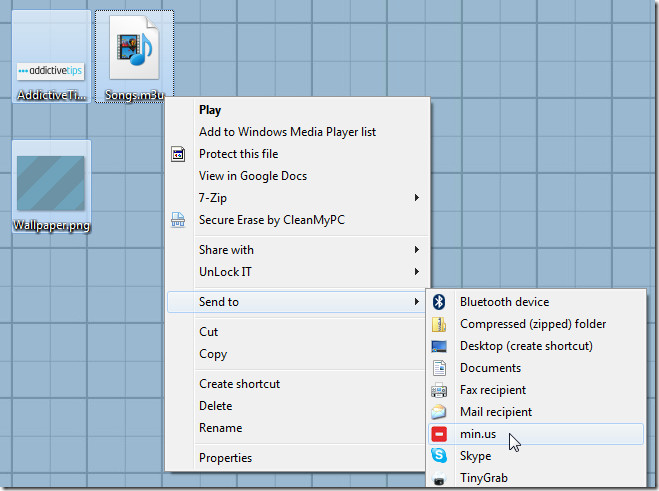Expand the 7-Zip submenu arrow
659x491 pixels.
pos(417,198)
